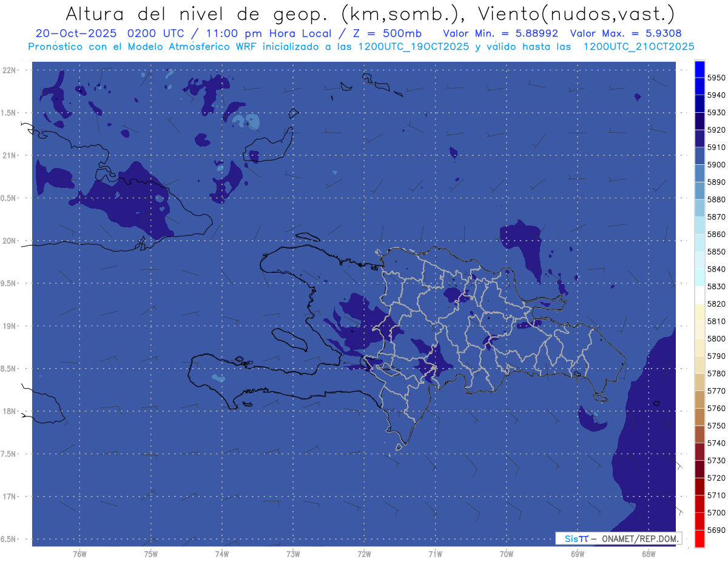Click the 72W longitude axis label

364,554
